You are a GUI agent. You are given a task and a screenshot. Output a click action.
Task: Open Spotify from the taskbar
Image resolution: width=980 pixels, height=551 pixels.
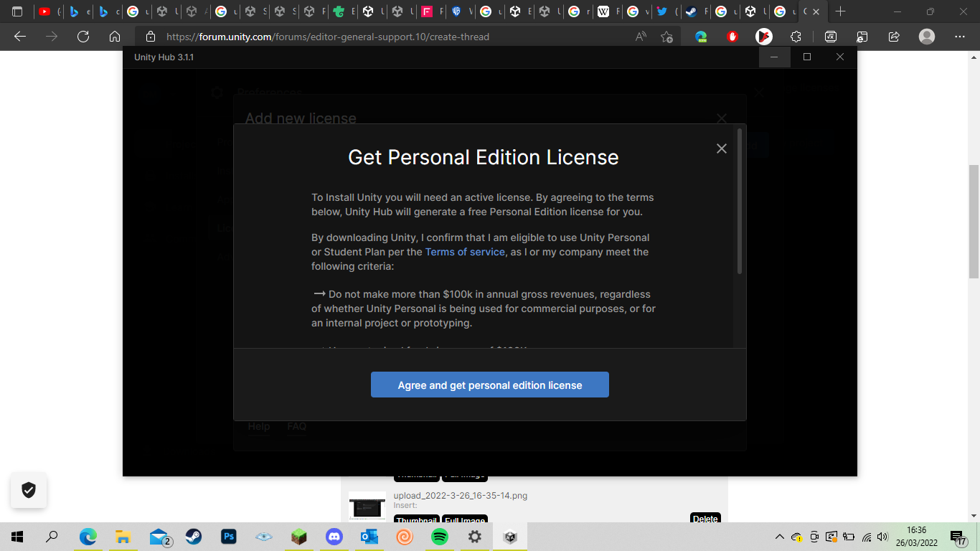coord(440,537)
